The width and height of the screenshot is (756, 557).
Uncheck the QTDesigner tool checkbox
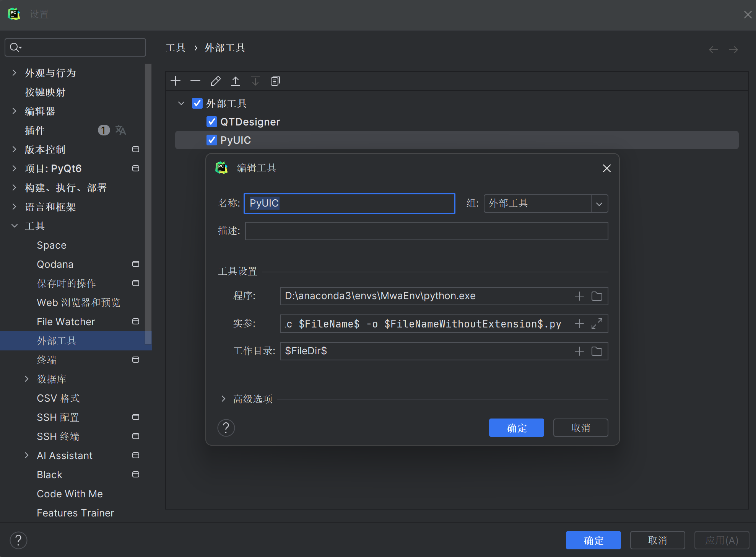click(x=211, y=122)
